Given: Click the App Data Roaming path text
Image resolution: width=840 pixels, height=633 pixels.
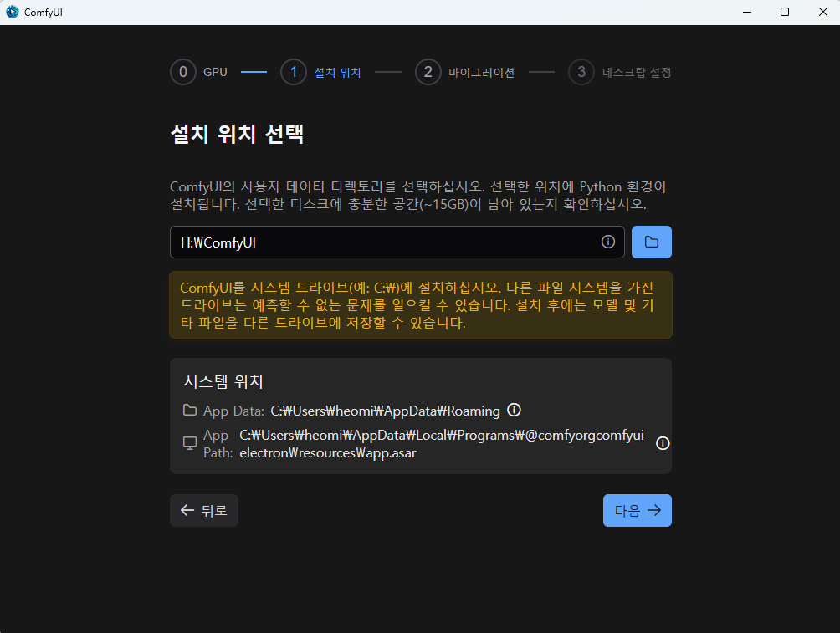Looking at the screenshot, I should tap(385, 411).
